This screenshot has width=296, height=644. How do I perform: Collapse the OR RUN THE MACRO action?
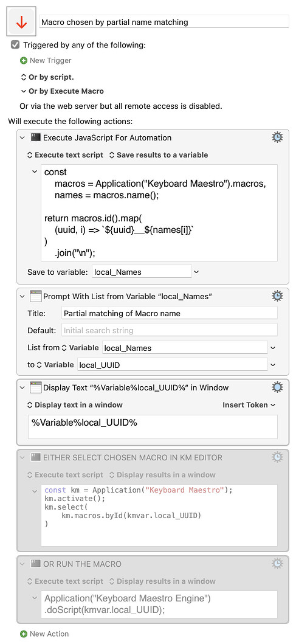(x=22, y=564)
